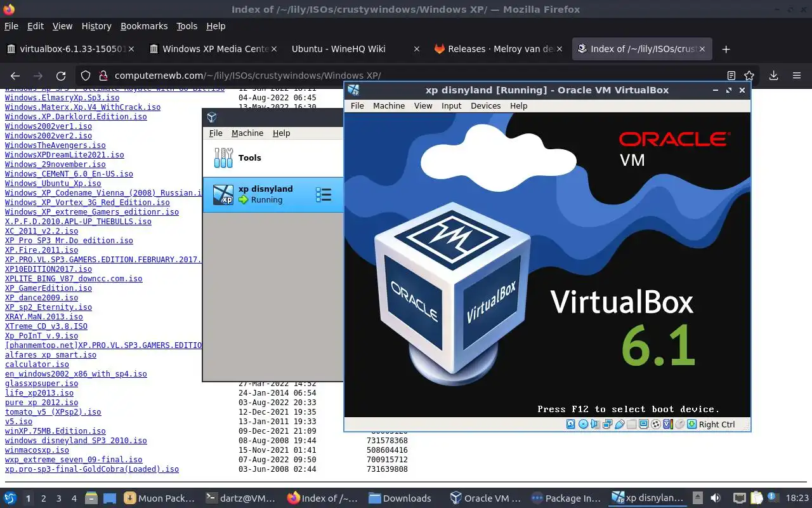
Task: Open the WindowsTheAvengers.iso link
Action: click(x=55, y=145)
